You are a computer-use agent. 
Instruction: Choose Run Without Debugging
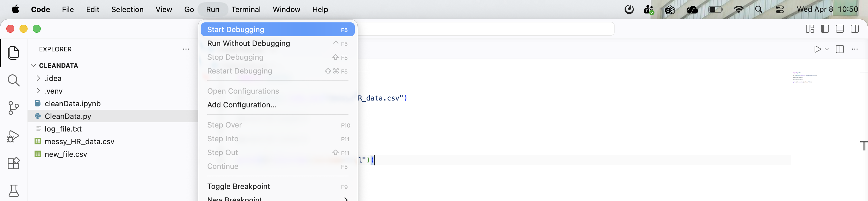(248, 44)
